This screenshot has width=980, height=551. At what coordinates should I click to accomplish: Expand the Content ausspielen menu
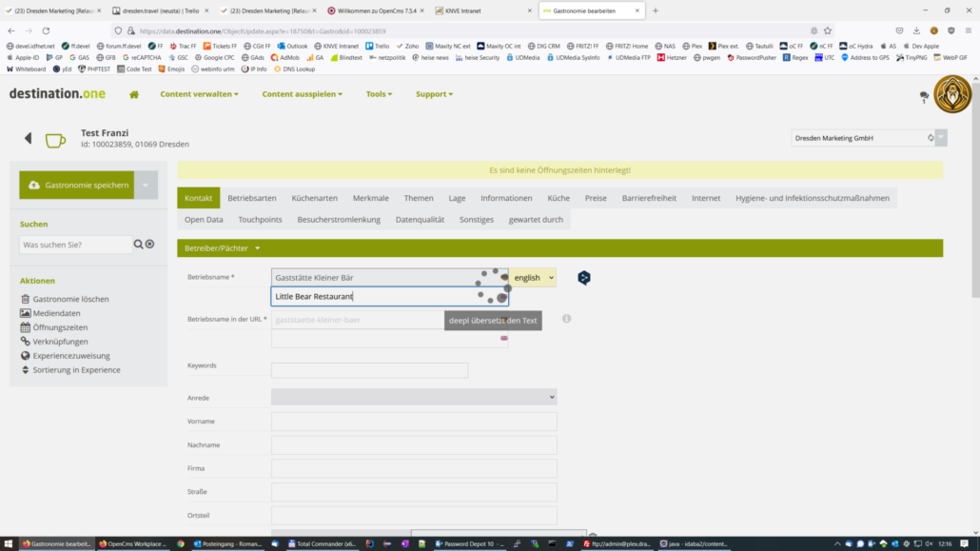tap(303, 94)
